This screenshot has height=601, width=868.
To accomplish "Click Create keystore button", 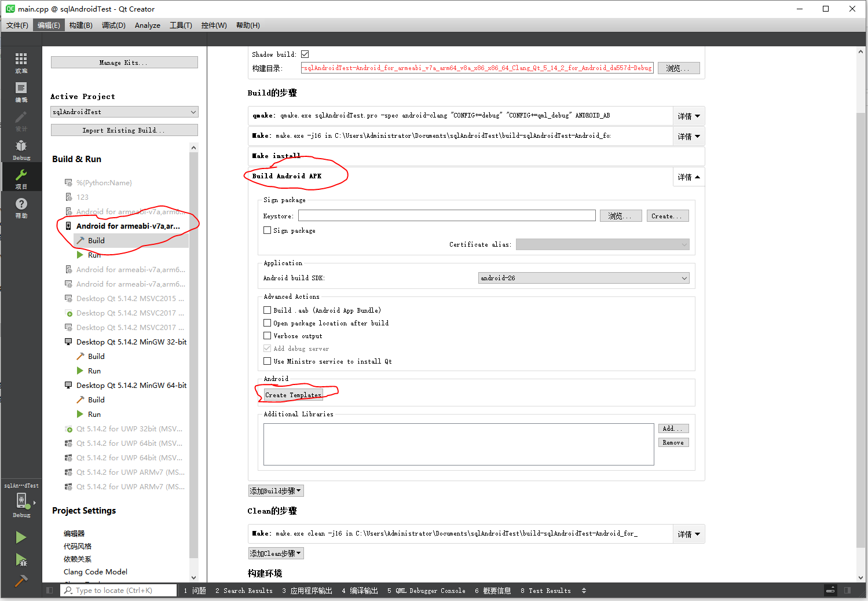I will 668,216.
